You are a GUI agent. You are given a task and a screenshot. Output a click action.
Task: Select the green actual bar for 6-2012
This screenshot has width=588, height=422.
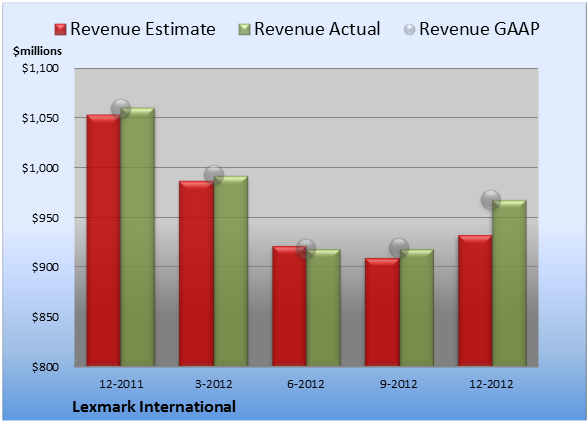tap(324, 308)
